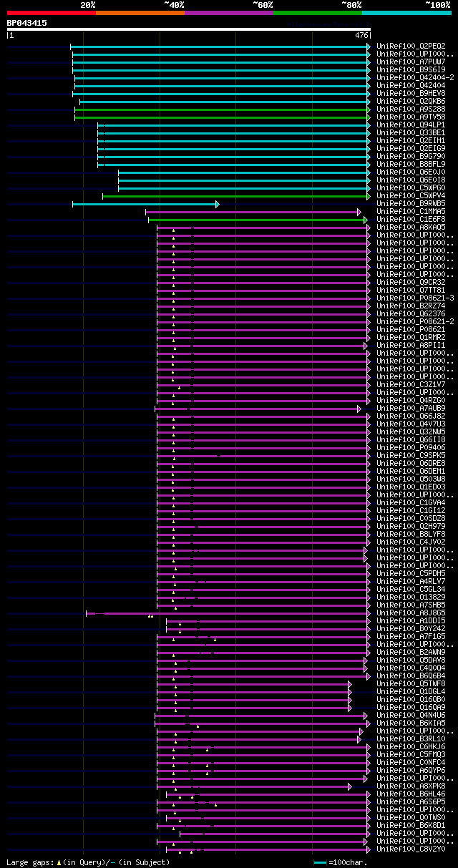The width and height of the screenshot is (458, 868).
Task: Select the UniRef100_B8LYF8 label
Action: [411, 534]
